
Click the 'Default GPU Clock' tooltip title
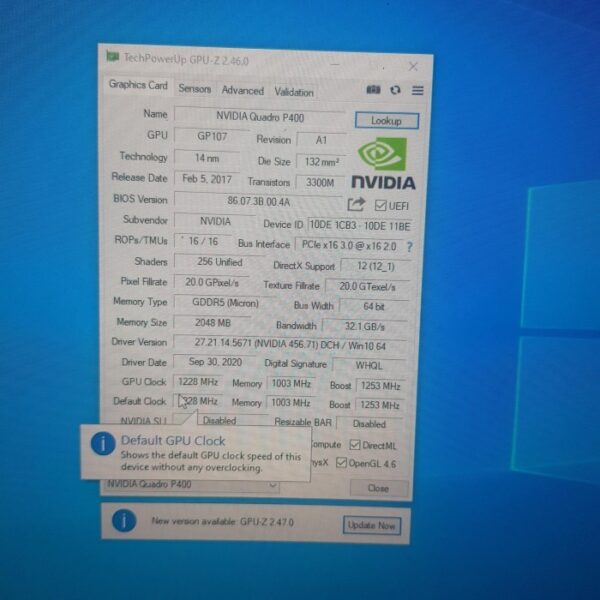pyautogui.click(x=173, y=440)
